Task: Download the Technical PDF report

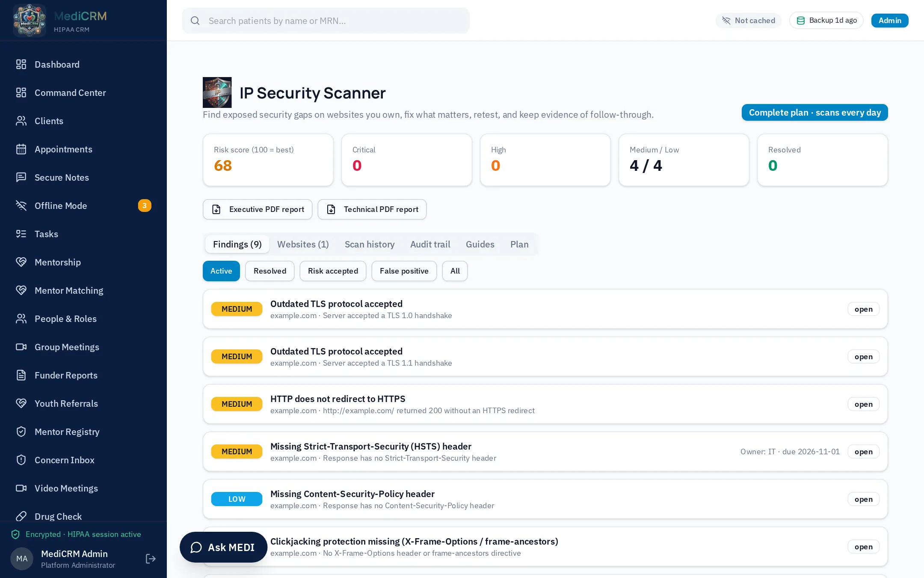Action: tap(372, 209)
